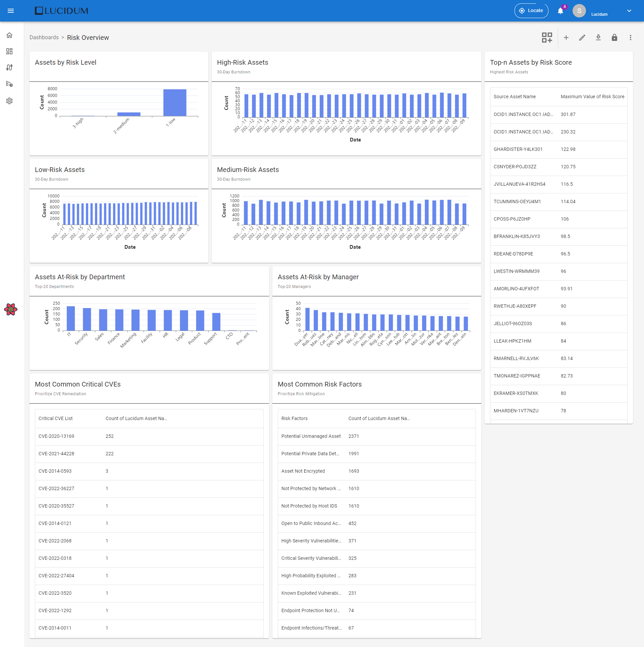
Task: Open the actions sidebar icon
Action: click(9, 84)
